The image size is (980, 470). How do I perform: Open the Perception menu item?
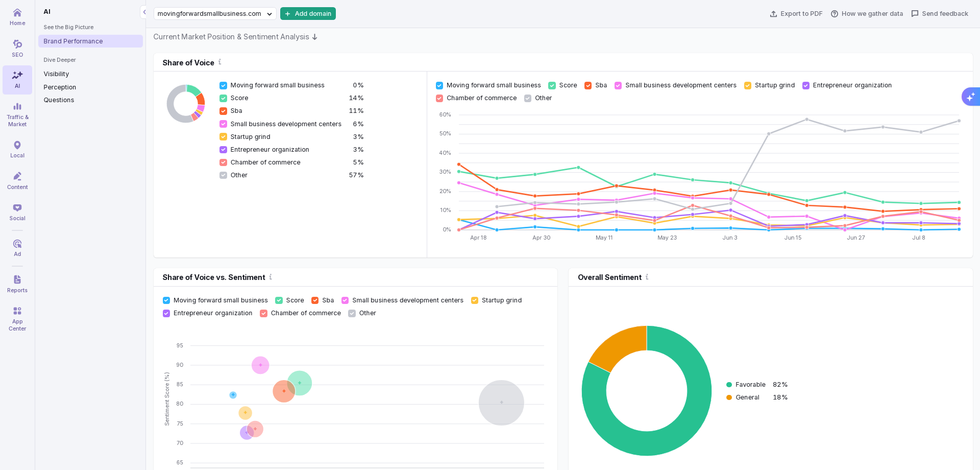(x=60, y=87)
